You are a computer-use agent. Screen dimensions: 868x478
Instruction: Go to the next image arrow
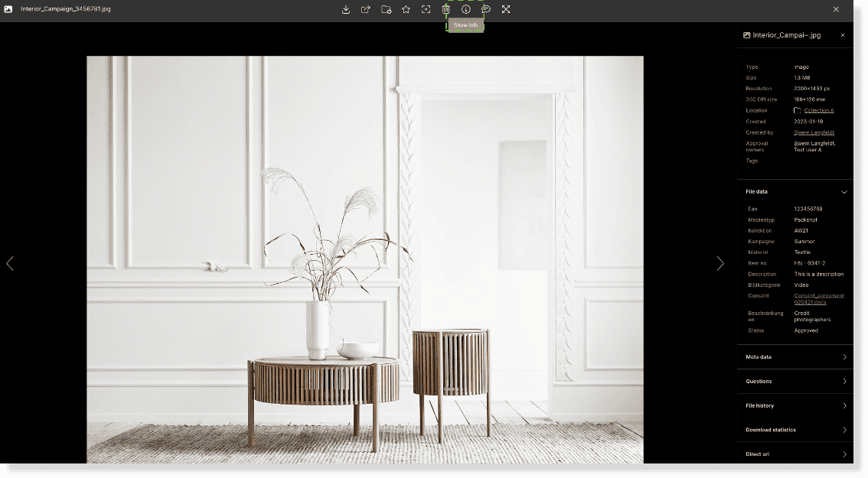click(720, 263)
